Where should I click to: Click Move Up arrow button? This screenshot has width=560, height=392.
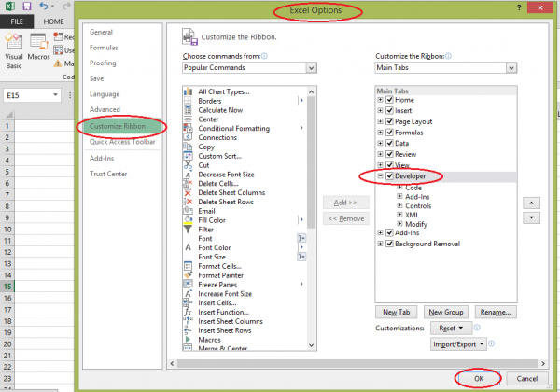click(x=531, y=203)
